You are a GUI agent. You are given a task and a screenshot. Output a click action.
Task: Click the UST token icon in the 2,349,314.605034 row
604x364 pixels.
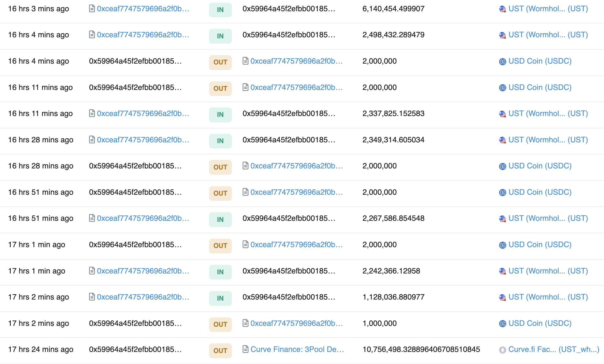502,140
